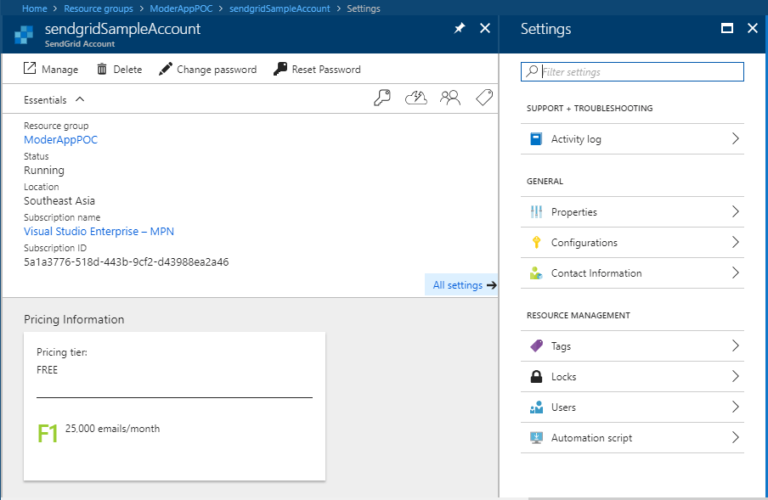Expand Tags chevron arrow

pyautogui.click(x=735, y=346)
